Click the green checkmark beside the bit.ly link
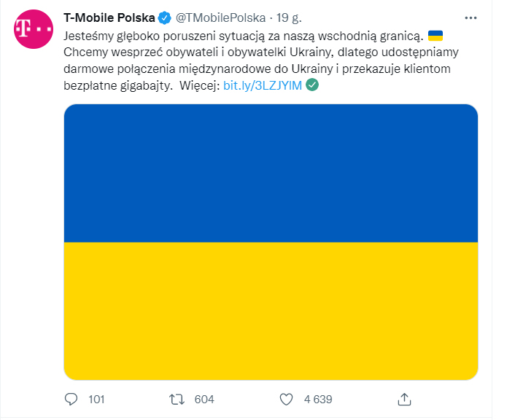 pos(312,85)
